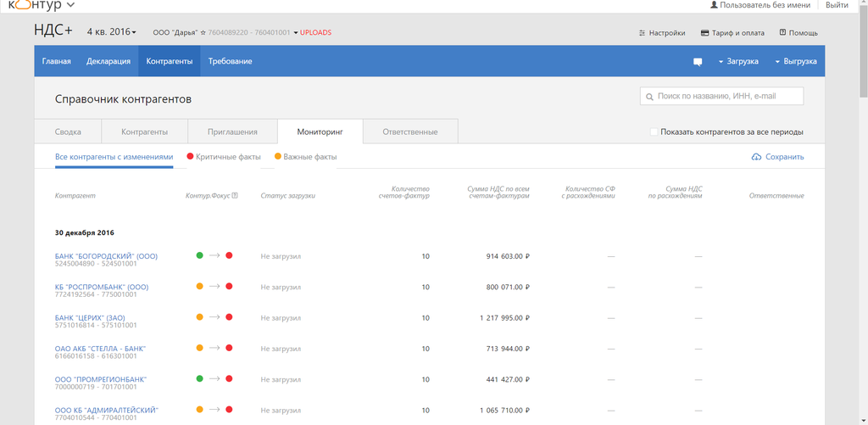Click the help icon beside Контур.Фокус header
Viewport: 868px width, 425px height.
(x=235, y=196)
